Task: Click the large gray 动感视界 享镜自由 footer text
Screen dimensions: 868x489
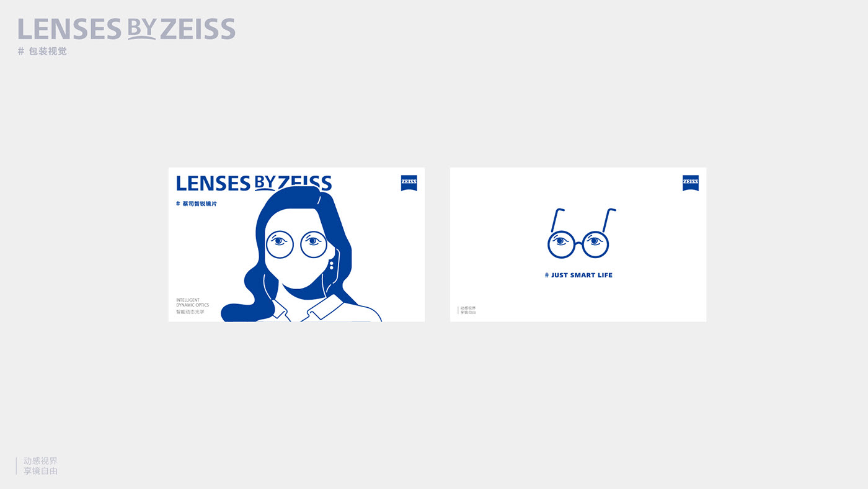Action: 40,466
